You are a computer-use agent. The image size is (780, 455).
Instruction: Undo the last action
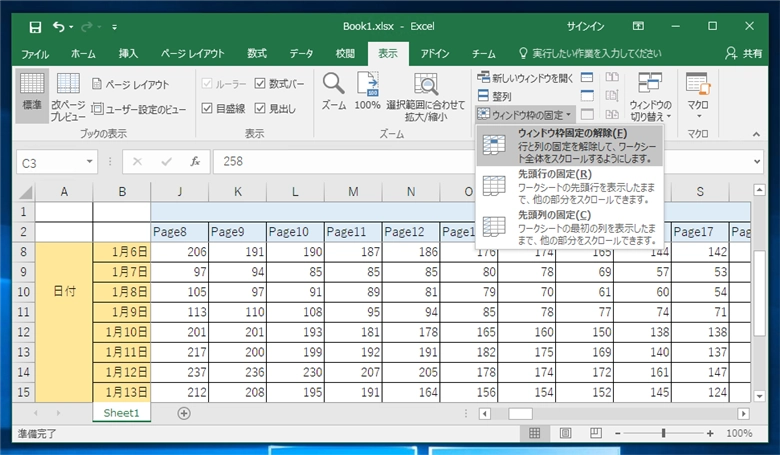tap(58, 27)
